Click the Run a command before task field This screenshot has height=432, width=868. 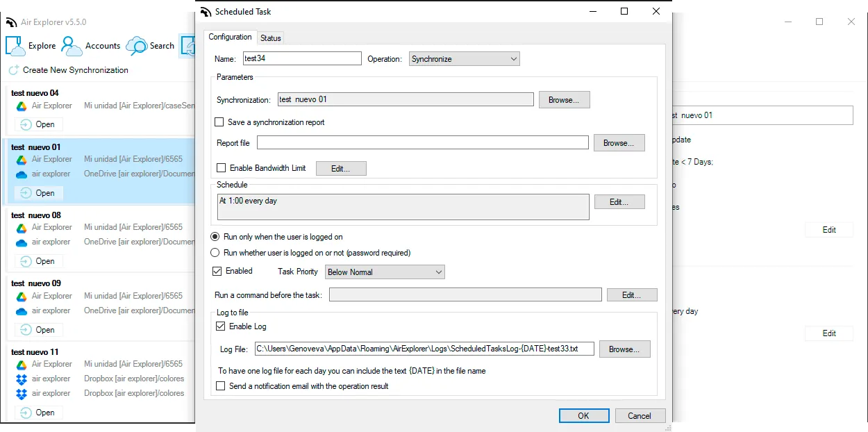click(465, 295)
